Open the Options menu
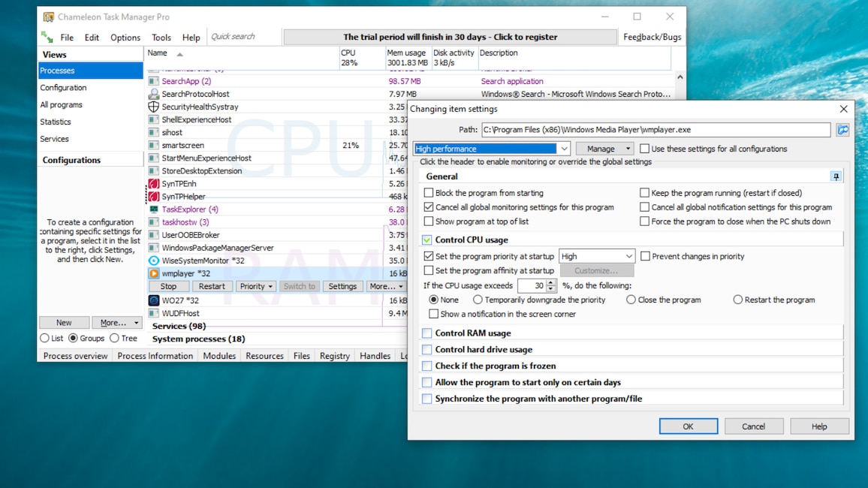 click(125, 38)
